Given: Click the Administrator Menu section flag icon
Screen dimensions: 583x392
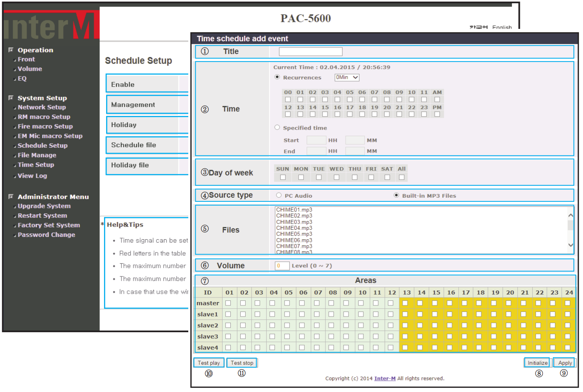Looking at the screenshot, I should (x=11, y=196).
